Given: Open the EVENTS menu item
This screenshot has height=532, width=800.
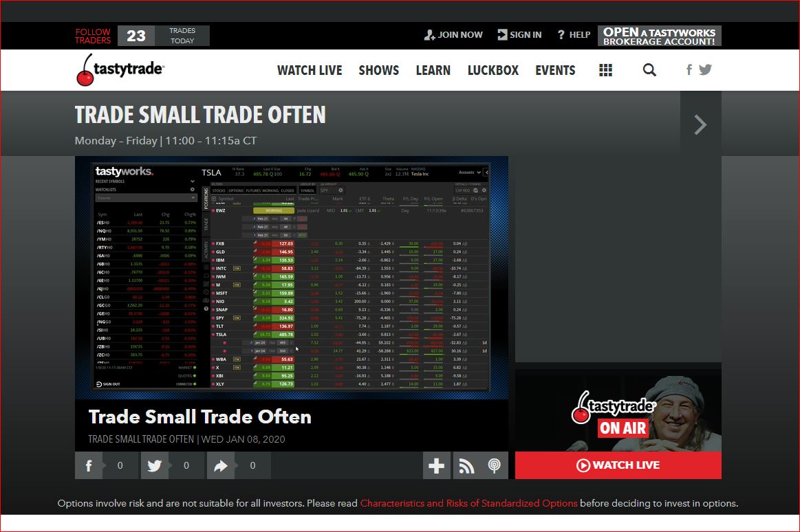Looking at the screenshot, I should point(555,70).
